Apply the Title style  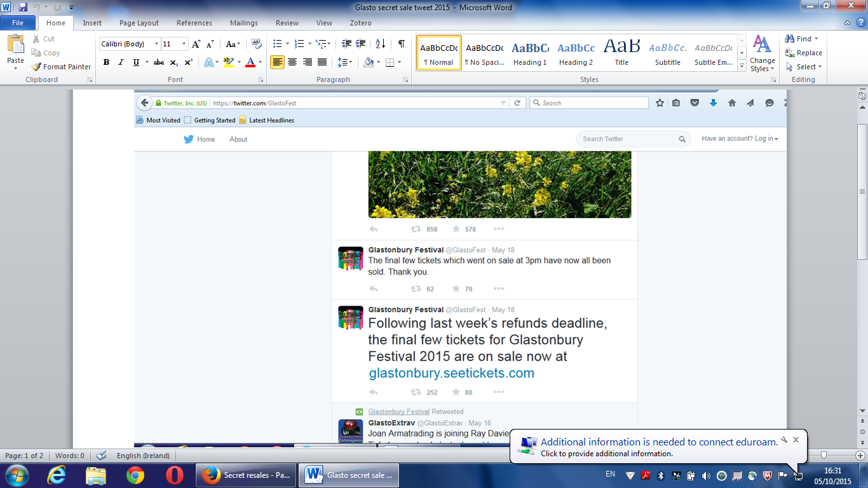(x=621, y=53)
